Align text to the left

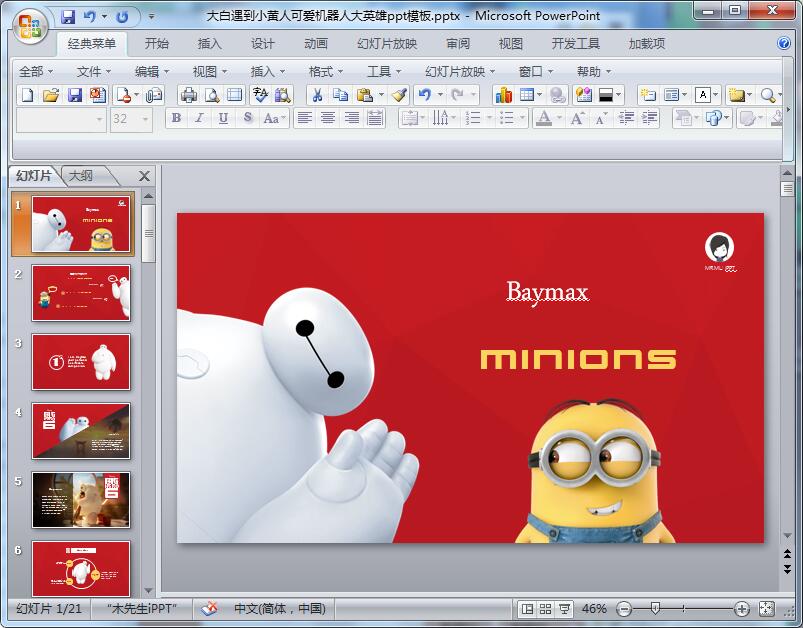click(305, 119)
